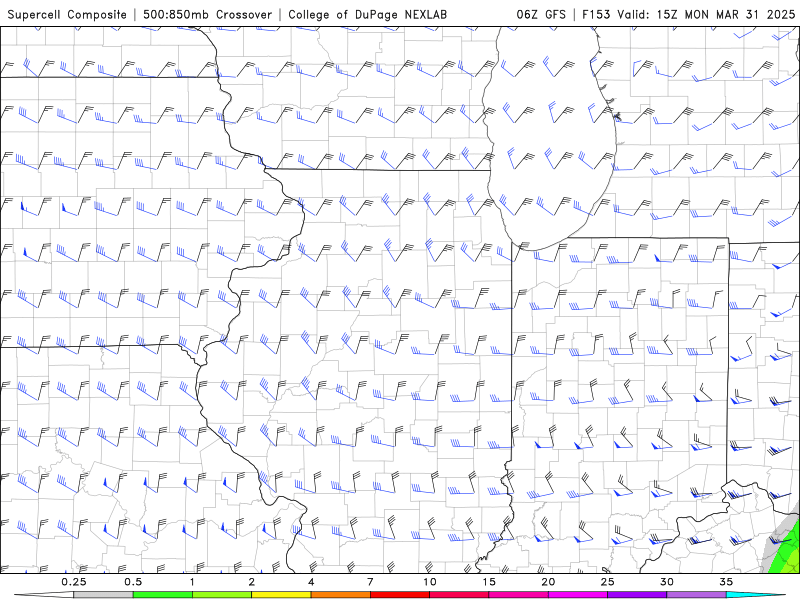The width and height of the screenshot is (800, 600).
Task: Click the F153 Valid 15Z MON MAR 31 2025 text
Action: tap(688, 14)
